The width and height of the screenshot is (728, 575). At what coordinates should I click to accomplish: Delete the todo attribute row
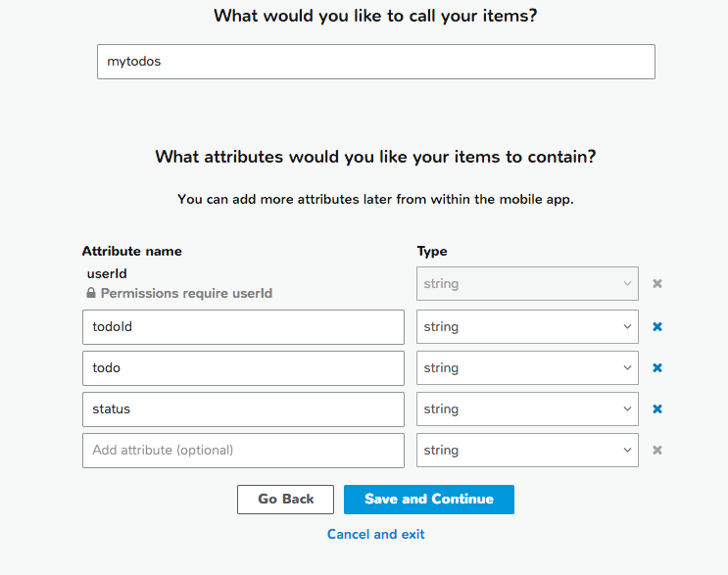tap(657, 368)
